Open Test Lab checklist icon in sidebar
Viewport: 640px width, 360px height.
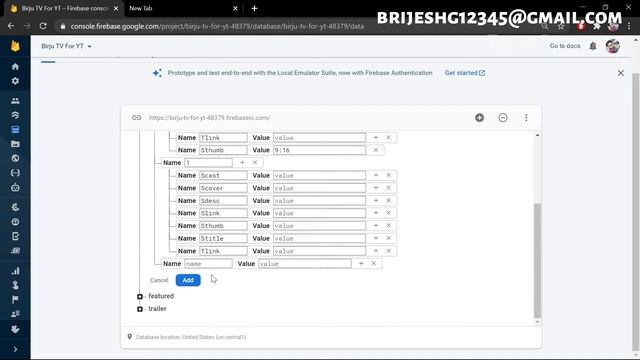coord(15,236)
